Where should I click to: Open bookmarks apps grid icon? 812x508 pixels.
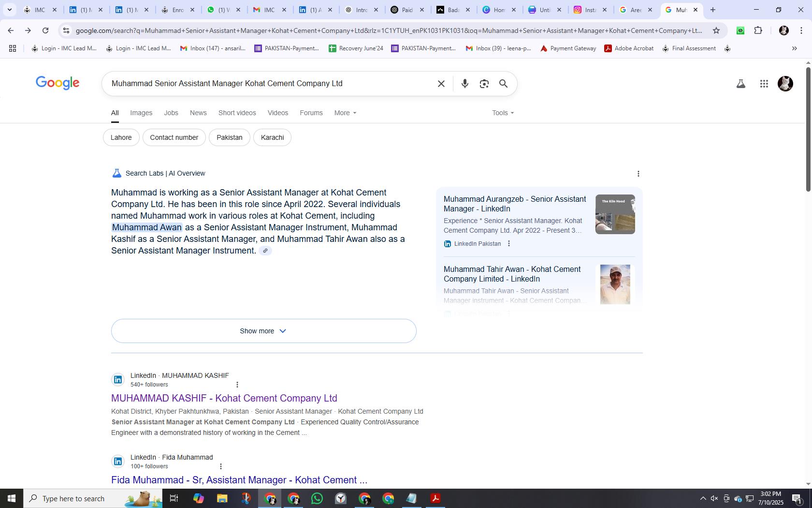(13, 48)
